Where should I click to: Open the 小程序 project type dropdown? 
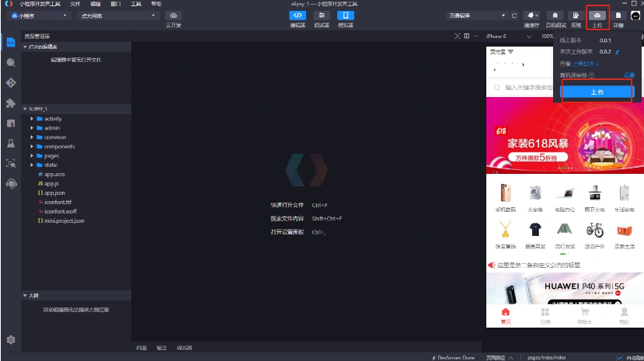pyautogui.click(x=39, y=16)
